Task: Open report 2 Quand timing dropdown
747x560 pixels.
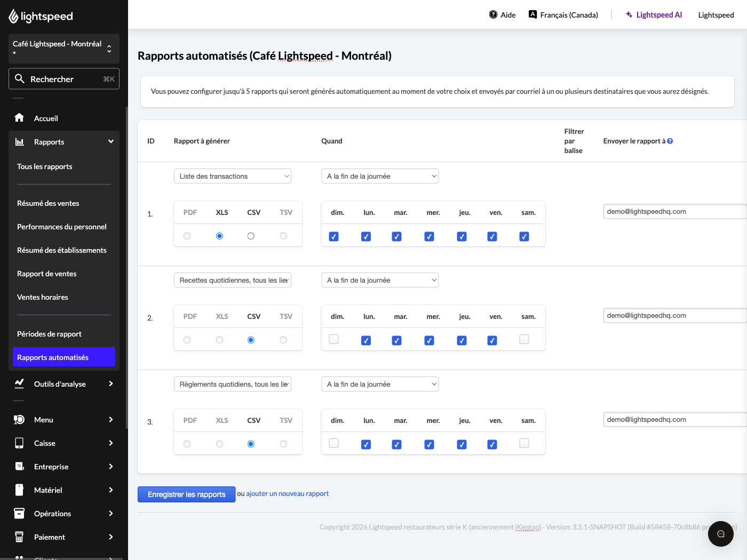Action: point(380,280)
